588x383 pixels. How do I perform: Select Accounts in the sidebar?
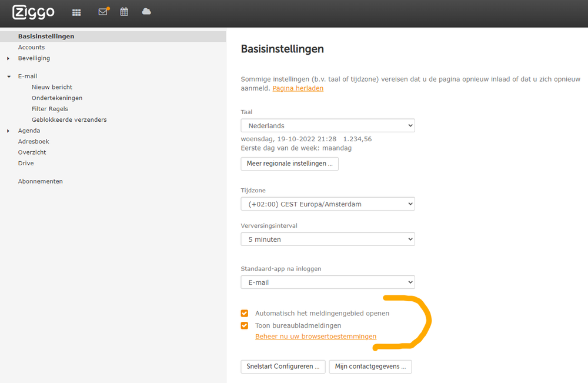click(31, 47)
